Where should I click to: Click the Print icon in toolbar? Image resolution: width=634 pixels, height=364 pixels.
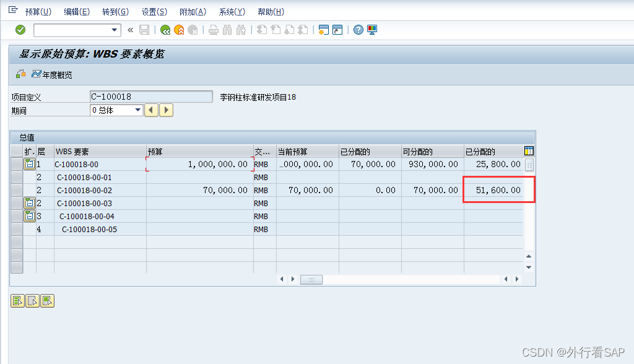click(213, 30)
